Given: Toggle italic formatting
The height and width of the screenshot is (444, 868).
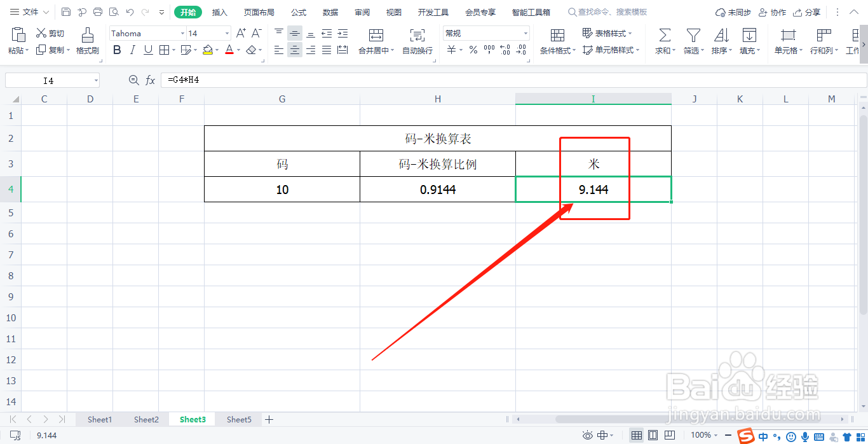Looking at the screenshot, I should [x=132, y=50].
